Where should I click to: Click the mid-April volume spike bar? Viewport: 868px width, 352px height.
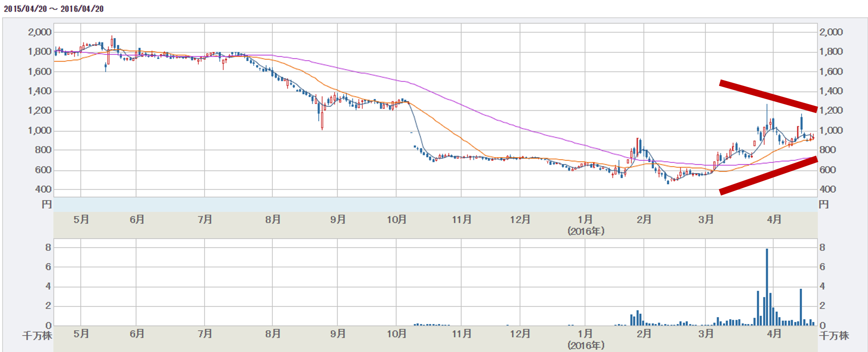(801, 307)
